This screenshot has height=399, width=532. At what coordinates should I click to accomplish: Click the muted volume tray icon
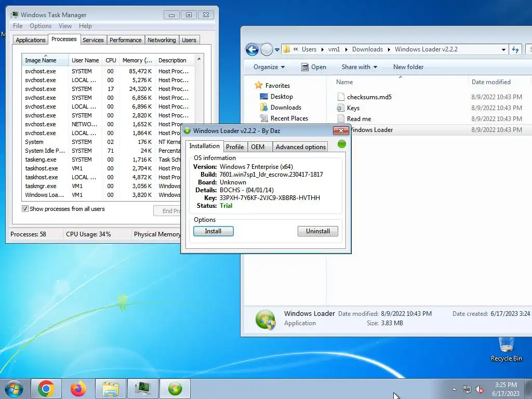point(480,390)
